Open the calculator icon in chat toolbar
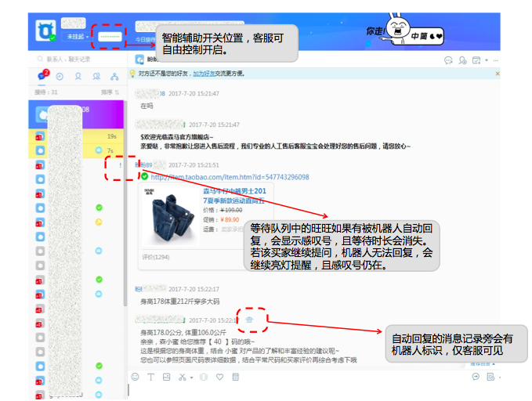The height and width of the screenshot is (401, 532). 236,377
